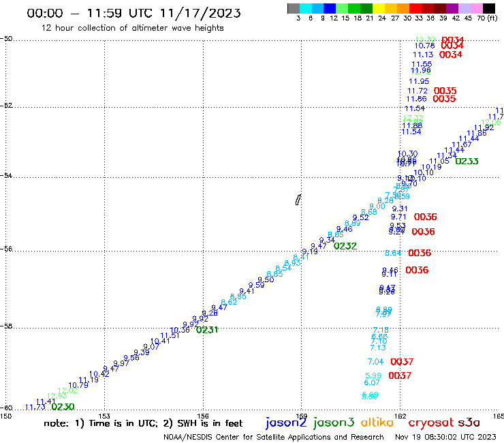Viewport: 504px width, 443px height.
Task: Select the bright red legend swatch before 33
Action: (415, 9)
